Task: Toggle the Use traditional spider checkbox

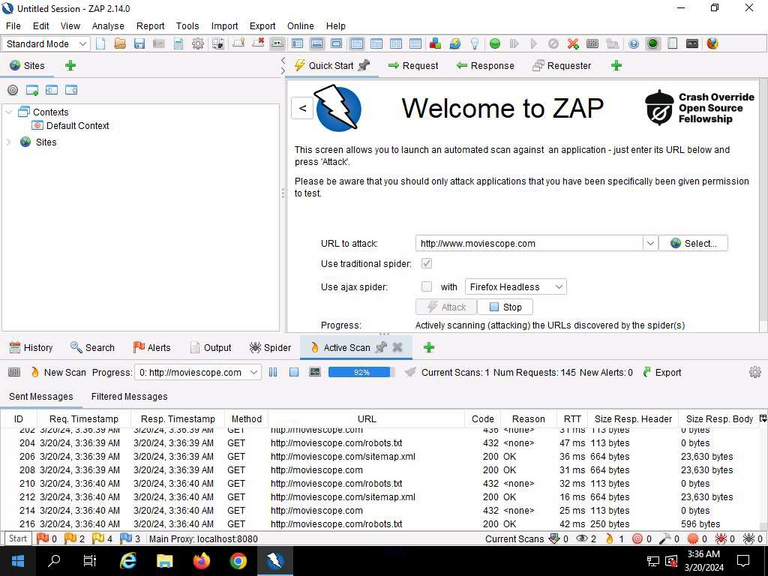Action: [427, 264]
